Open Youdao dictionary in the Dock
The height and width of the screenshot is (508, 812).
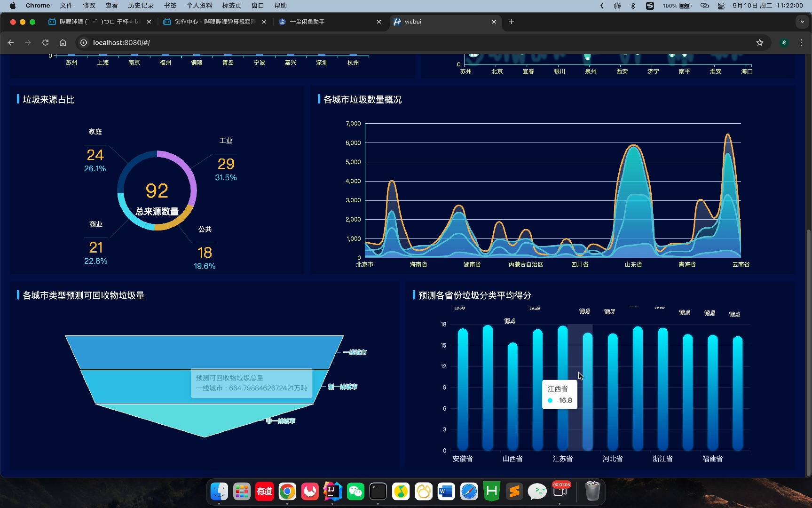coord(264,492)
